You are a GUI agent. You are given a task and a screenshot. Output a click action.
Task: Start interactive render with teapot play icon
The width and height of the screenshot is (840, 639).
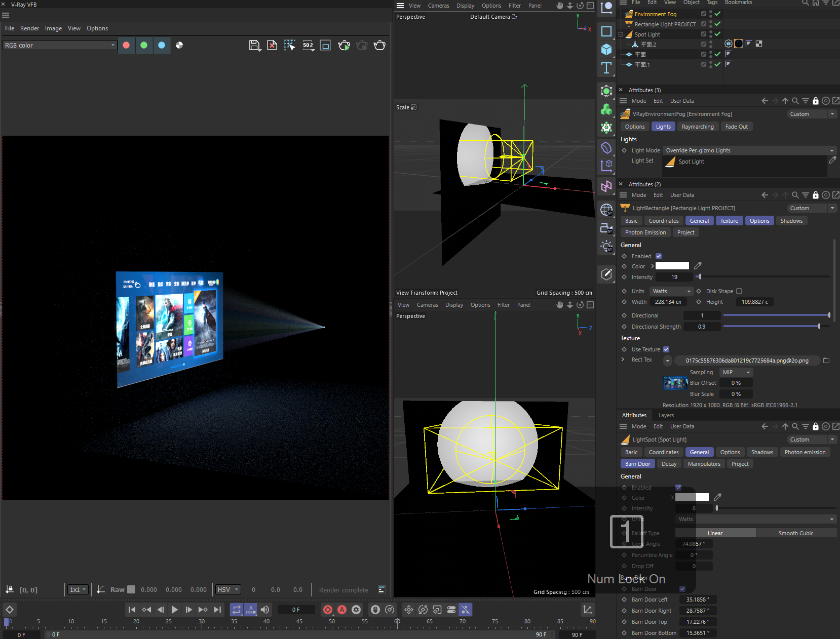344,46
